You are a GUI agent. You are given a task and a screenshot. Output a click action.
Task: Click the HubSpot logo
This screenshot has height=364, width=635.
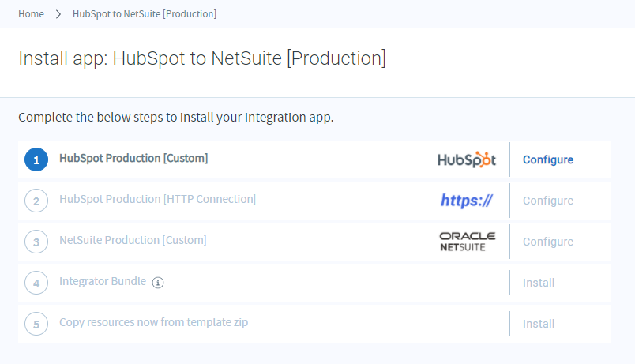(x=467, y=159)
